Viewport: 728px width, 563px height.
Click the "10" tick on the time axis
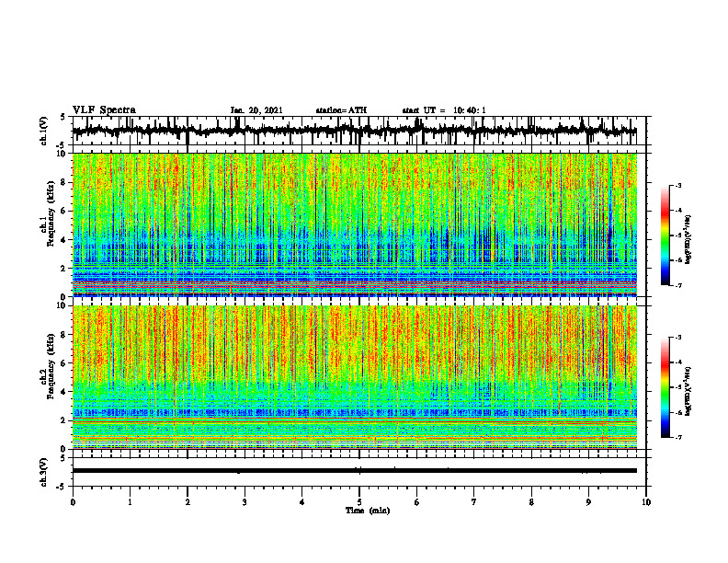tap(646, 502)
